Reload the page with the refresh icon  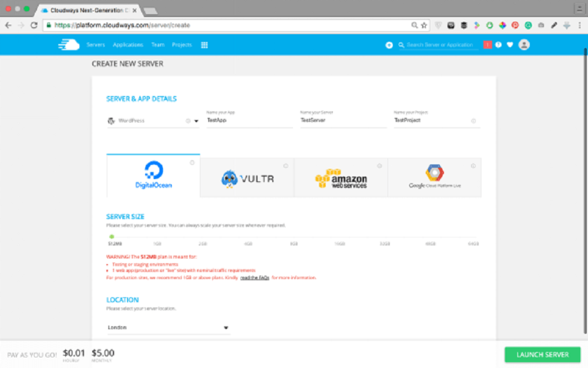(34, 25)
